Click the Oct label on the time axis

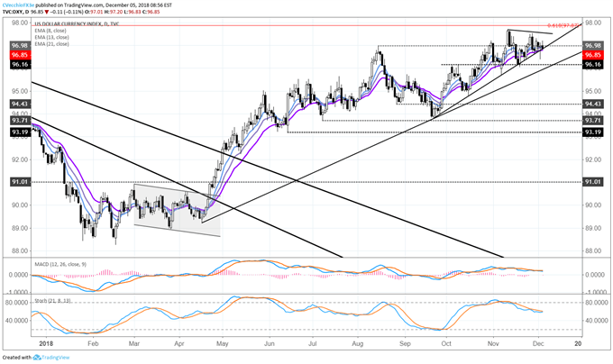click(x=446, y=343)
